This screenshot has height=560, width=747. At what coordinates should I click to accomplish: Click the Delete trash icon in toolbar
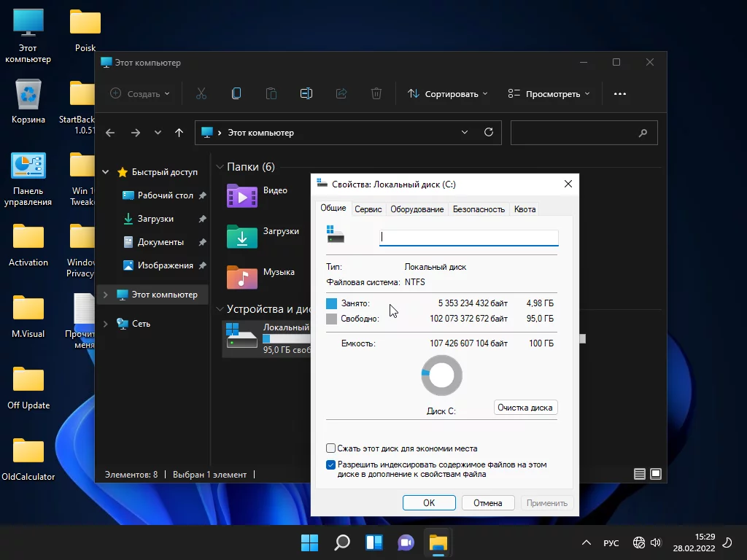(376, 93)
